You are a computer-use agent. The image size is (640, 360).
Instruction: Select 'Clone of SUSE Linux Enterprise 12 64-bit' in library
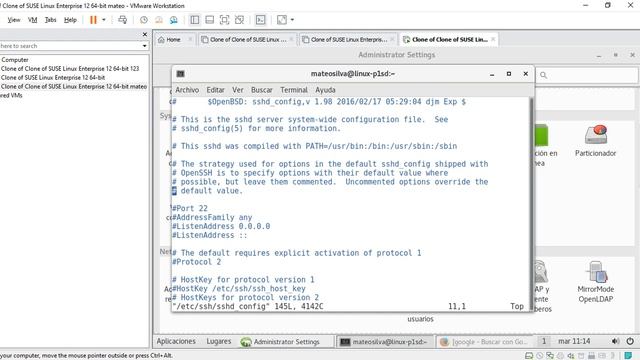pos(53,78)
